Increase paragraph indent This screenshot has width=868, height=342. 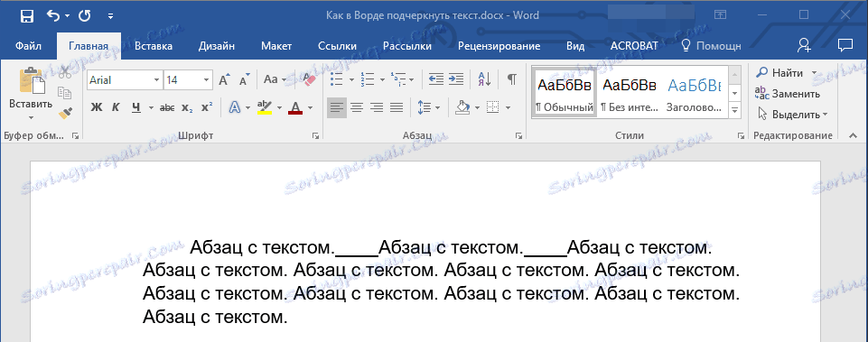pos(455,79)
